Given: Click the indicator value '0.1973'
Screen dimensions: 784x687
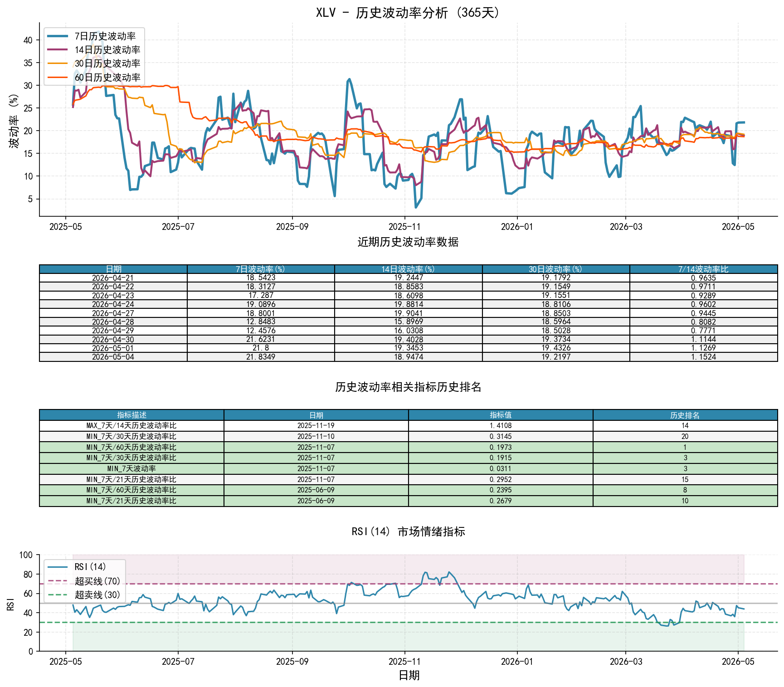Looking at the screenshot, I should (x=501, y=447).
